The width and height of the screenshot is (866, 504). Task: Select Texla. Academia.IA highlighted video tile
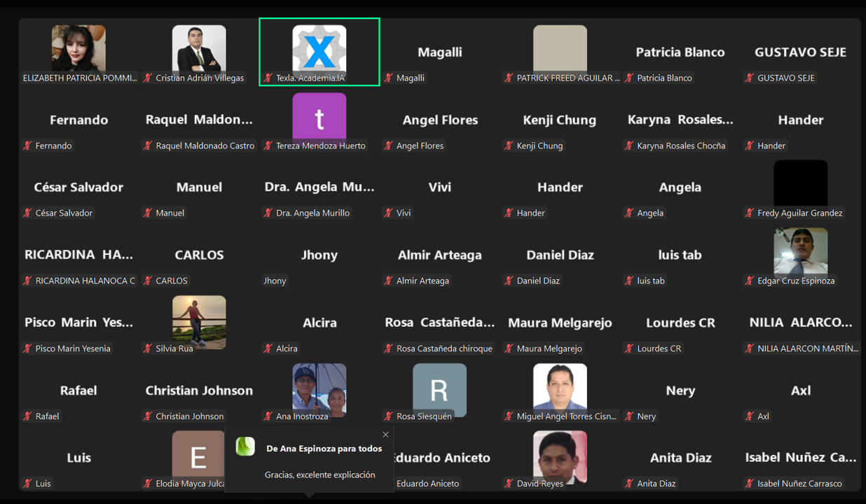pyautogui.click(x=319, y=52)
